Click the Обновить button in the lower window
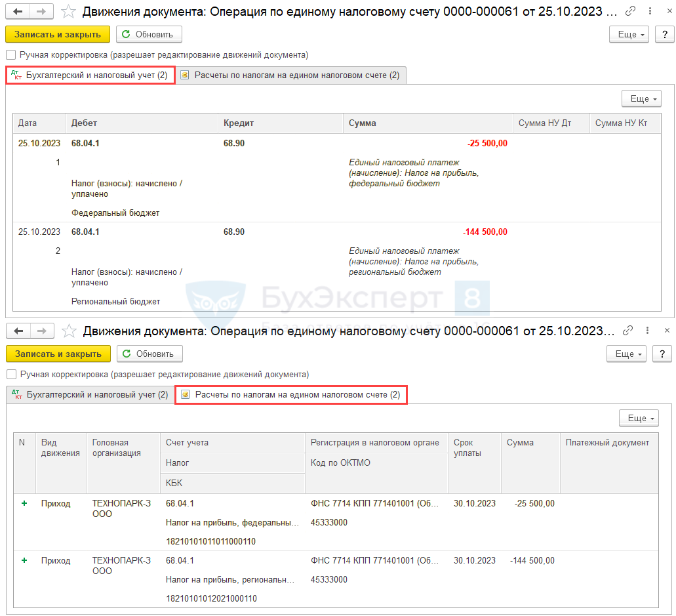 [x=149, y=354]
